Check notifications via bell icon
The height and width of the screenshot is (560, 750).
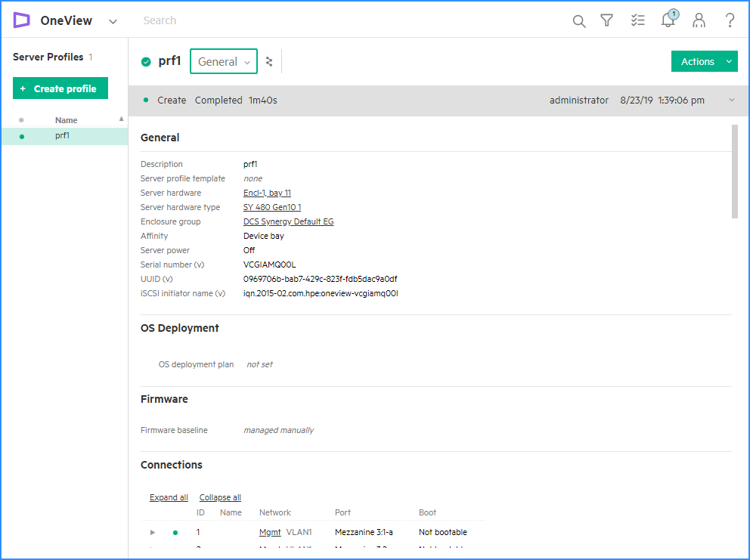point(668,20)
